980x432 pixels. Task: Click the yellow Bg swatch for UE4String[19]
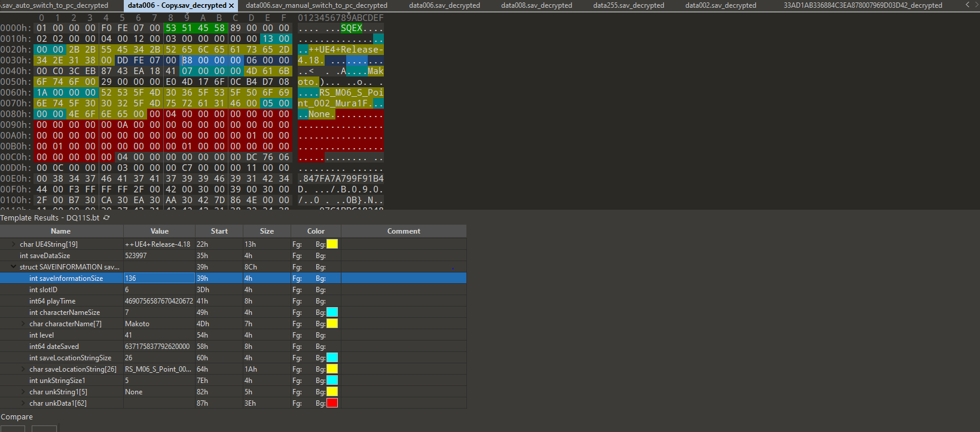pos(332,244)
